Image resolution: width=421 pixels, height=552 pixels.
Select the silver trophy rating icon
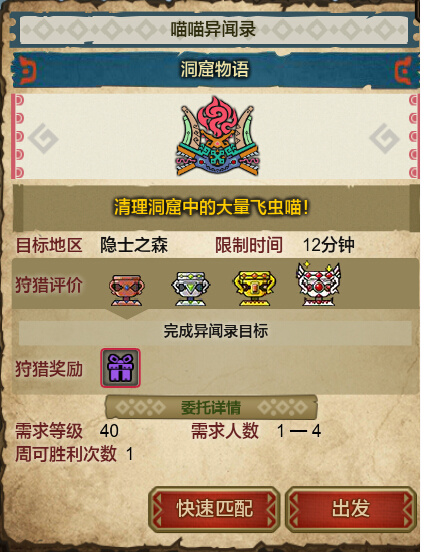tap(190, 289)
